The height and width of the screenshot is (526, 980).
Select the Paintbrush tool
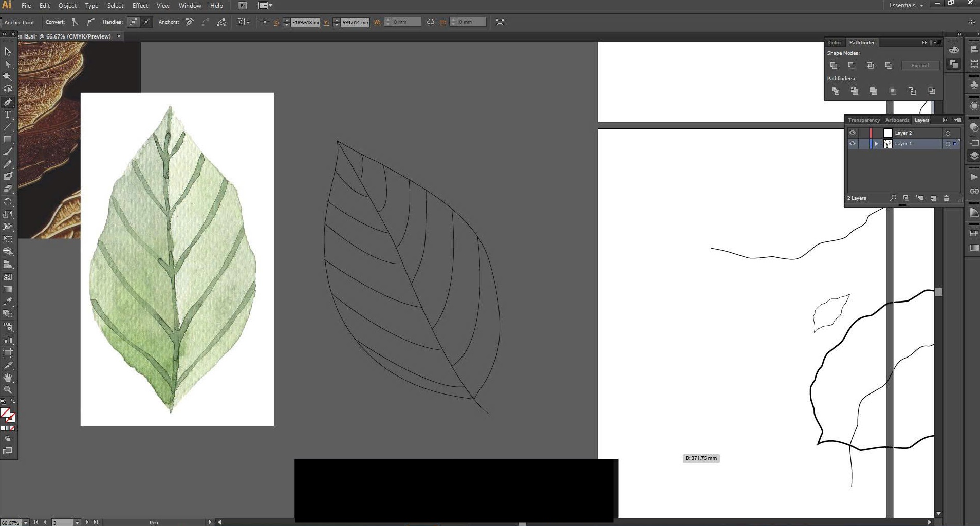click(8, 152)
